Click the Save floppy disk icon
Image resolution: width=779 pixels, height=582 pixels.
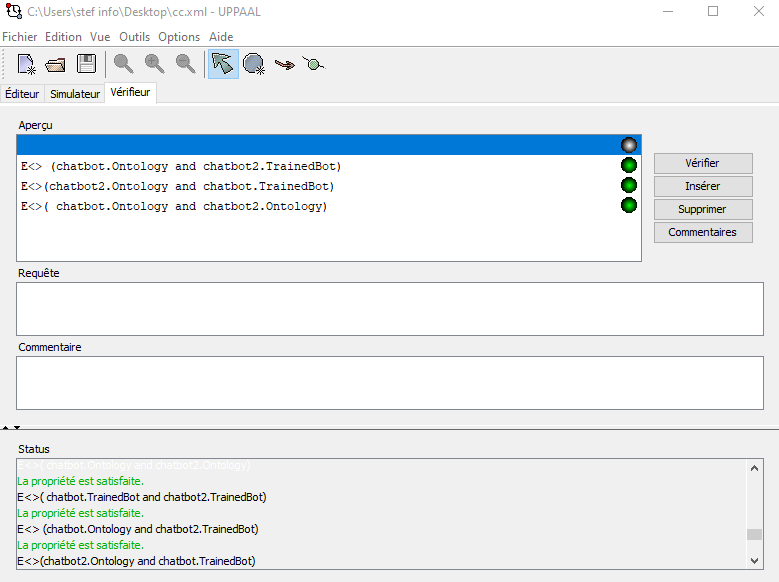coord(86,64)
